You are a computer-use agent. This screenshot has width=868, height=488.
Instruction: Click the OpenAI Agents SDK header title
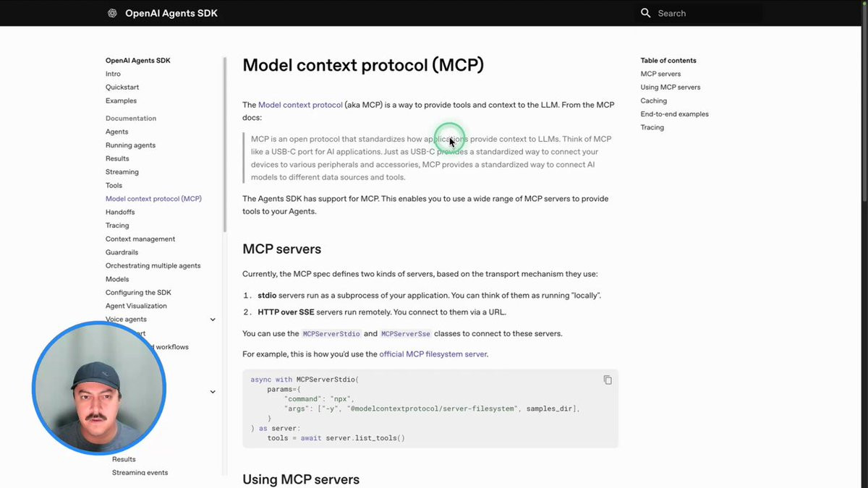coord(171,13)
